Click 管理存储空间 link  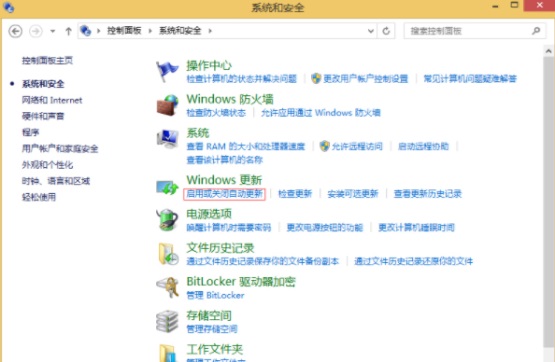click(212, 329)
